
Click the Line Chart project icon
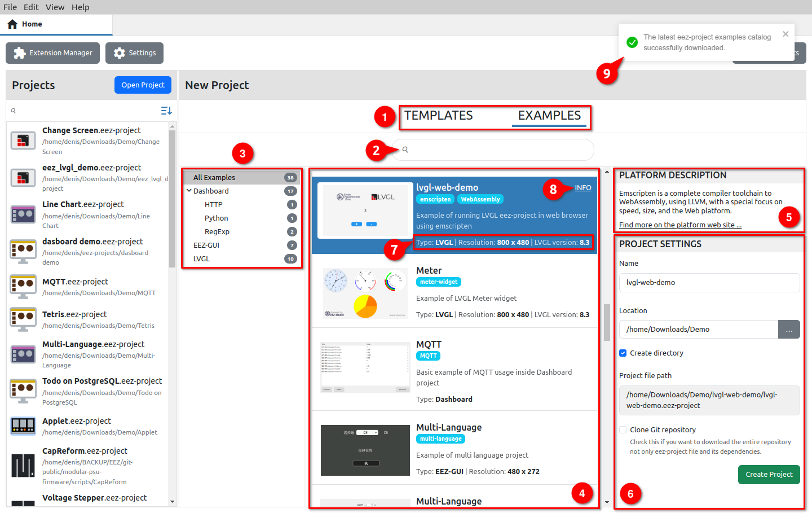(23, 214)
